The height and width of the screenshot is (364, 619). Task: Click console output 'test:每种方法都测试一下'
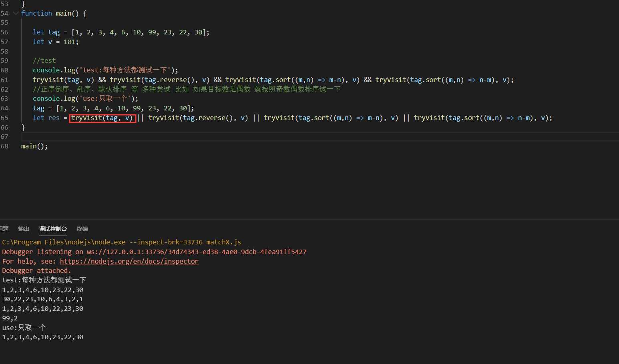click(x=44, y=280)
